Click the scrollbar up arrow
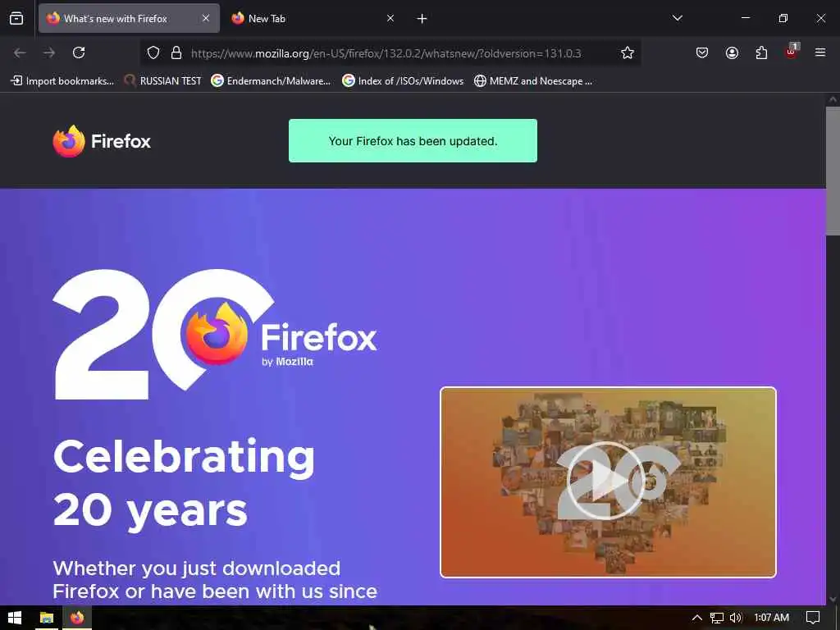The image size is (840, 630). (833, 99)
